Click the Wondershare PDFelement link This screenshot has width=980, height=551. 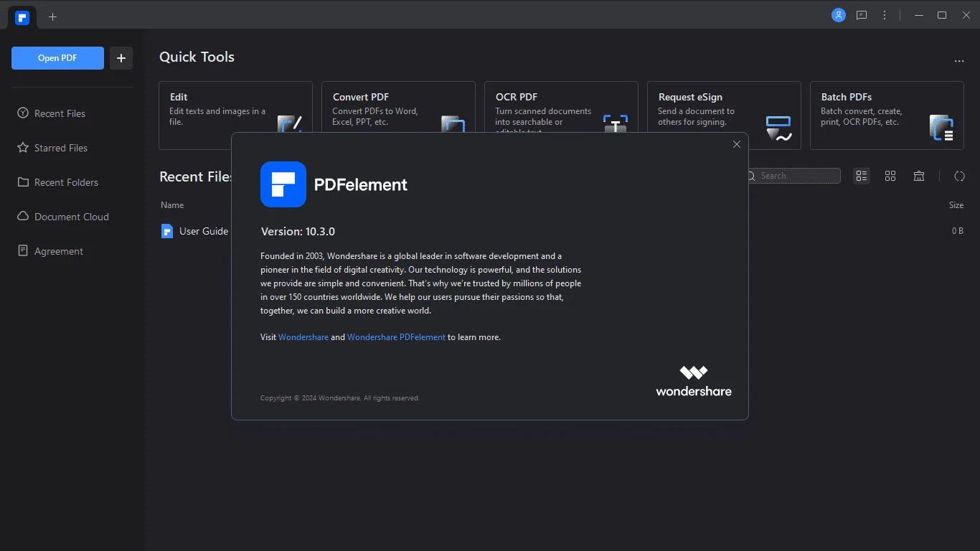click(396, 337)
